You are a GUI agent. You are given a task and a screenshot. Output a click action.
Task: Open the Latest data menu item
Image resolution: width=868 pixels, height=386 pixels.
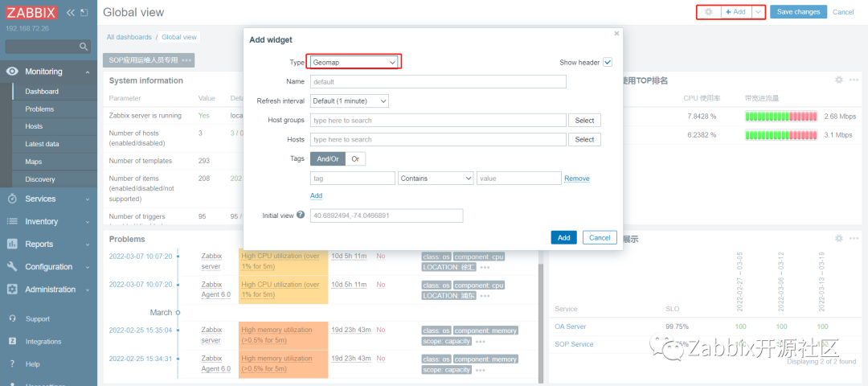[42, 144]
